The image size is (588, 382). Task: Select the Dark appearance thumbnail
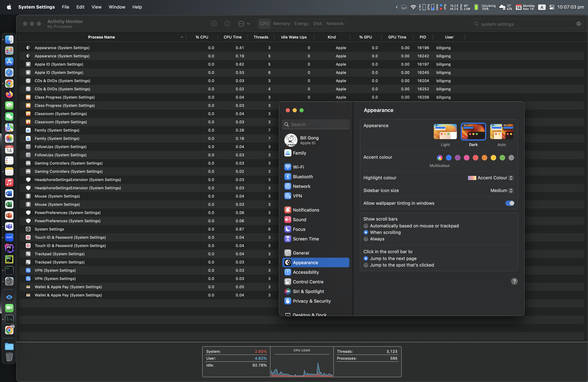[473, 132]
